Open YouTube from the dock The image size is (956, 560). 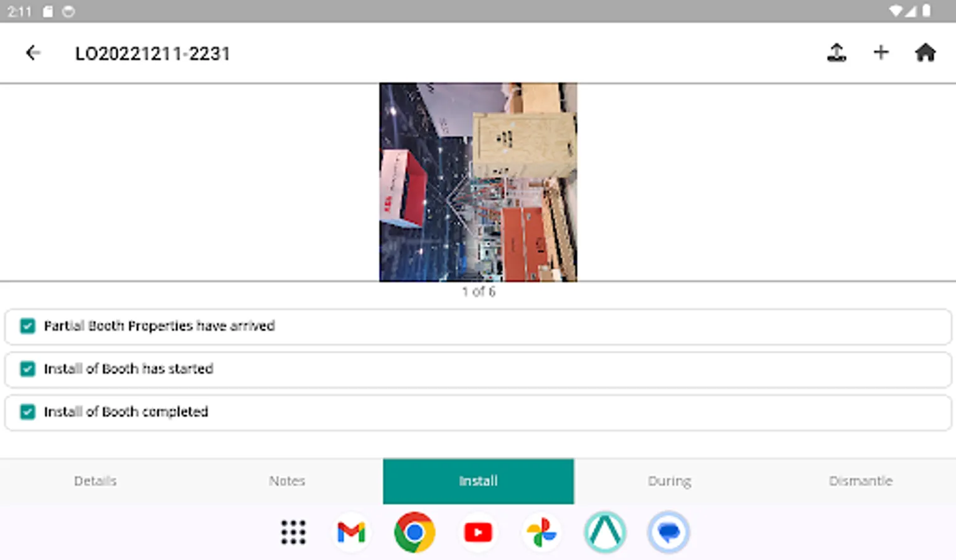click(478, 532)
